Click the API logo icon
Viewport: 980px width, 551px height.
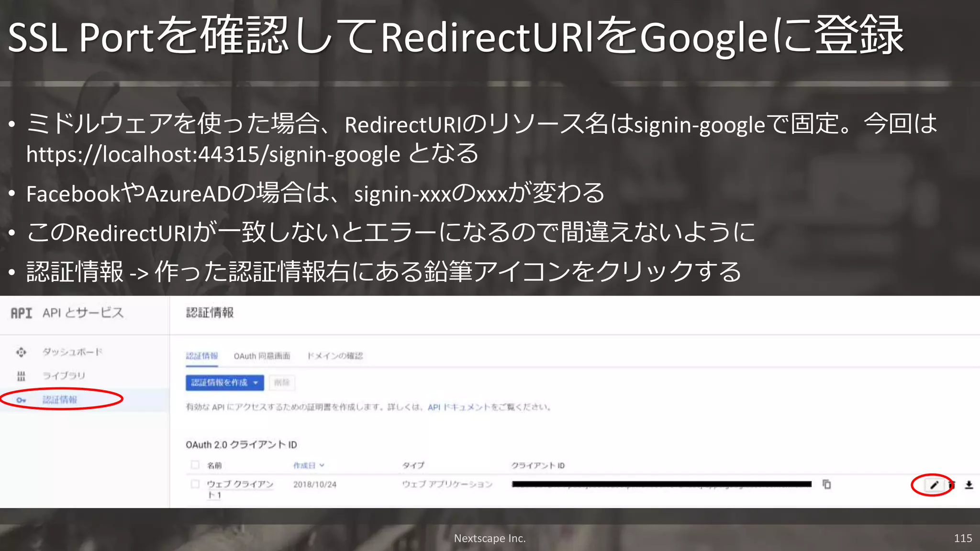22,313
